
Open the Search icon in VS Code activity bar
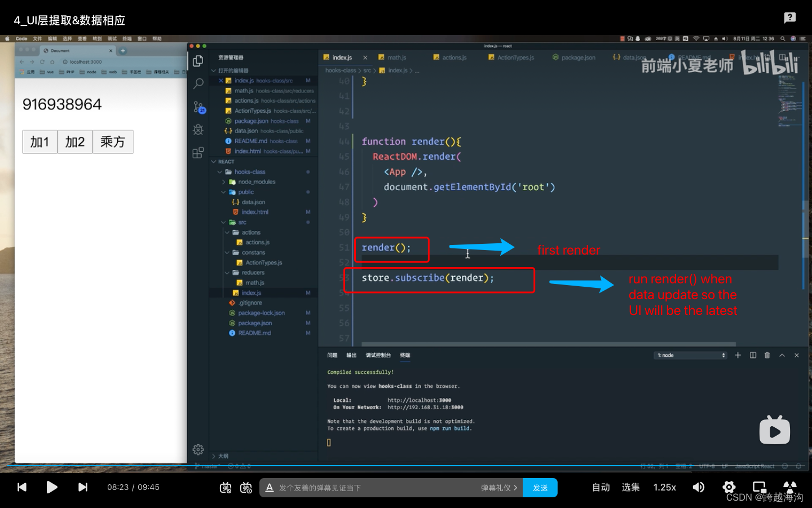[x=198, y=84]
